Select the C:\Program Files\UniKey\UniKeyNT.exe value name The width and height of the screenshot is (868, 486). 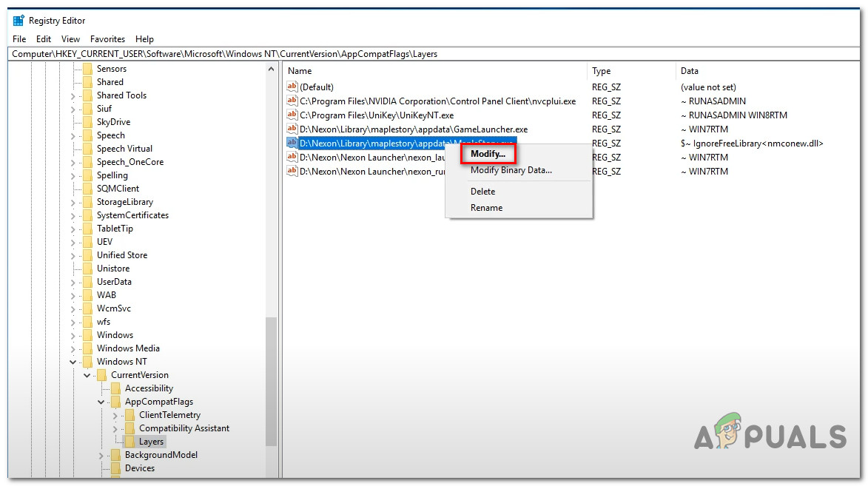[x=377, y=115]
